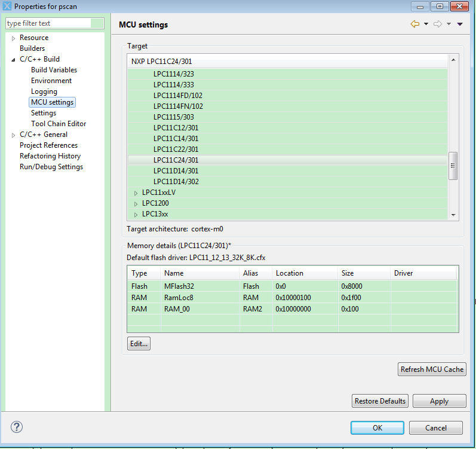Click the Properties window title icon
Viewport: 476px width, 449px height.
[x=7, y=6]
